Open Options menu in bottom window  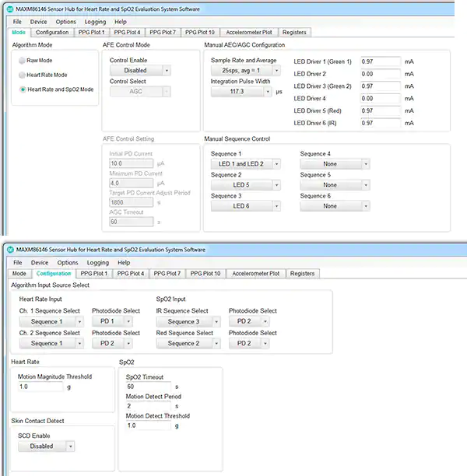pos(68,263)
